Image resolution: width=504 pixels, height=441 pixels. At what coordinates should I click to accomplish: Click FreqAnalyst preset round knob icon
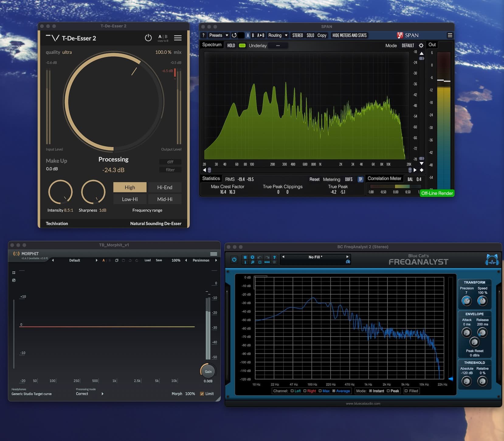tap(348, 262)
